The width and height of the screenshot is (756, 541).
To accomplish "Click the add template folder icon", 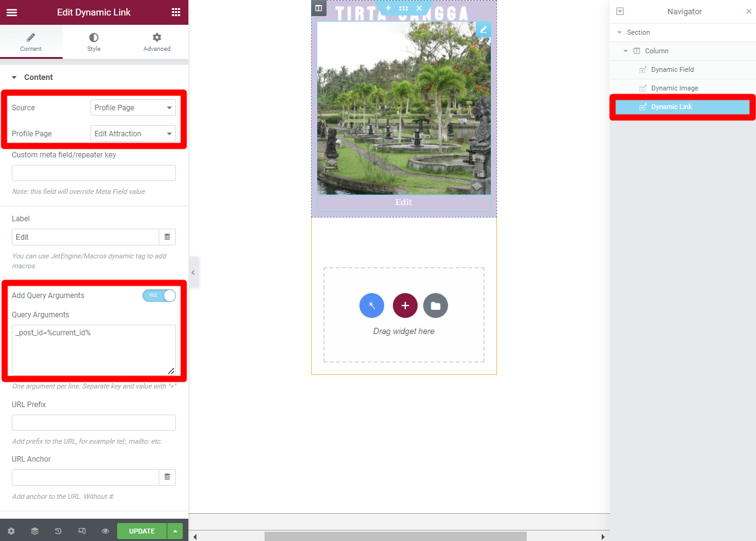I will pos(436,306).
